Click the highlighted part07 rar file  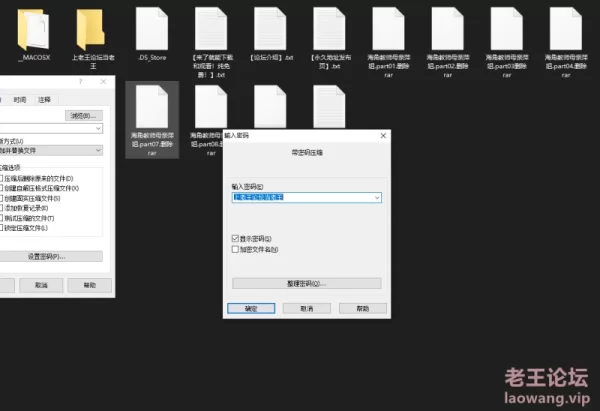[151, 108]
